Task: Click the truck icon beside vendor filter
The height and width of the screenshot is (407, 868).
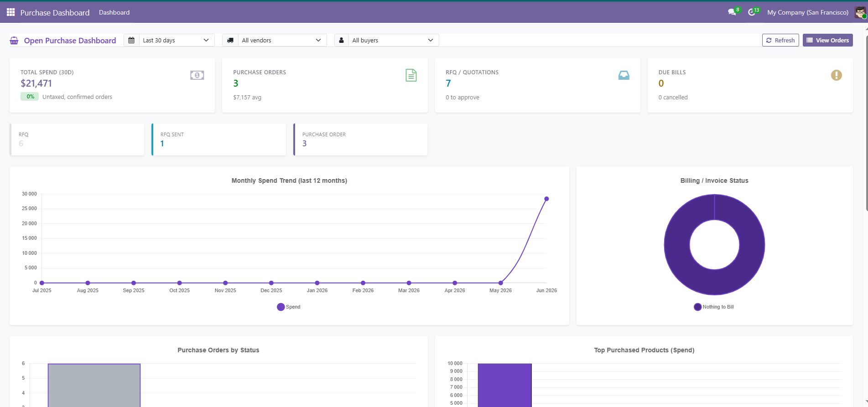Action: (230, 40)
